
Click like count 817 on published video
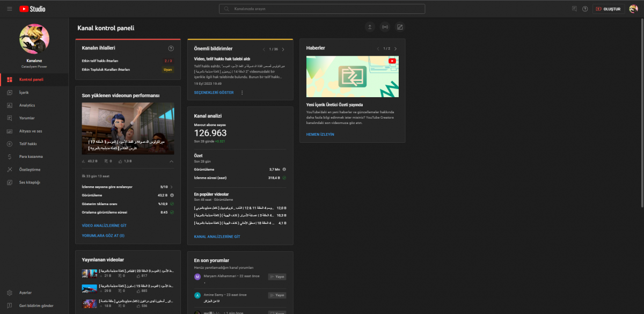141,276
